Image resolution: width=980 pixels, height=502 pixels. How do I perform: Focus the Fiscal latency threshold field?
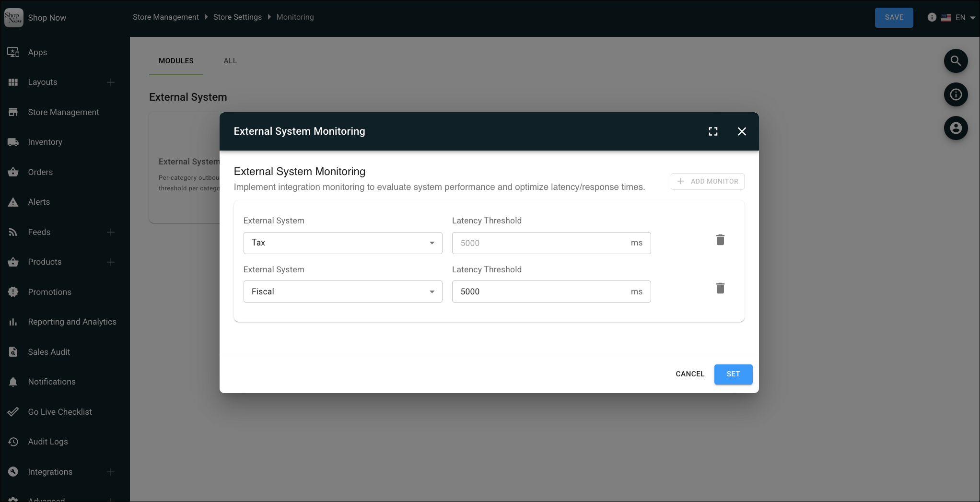(551, 292)
